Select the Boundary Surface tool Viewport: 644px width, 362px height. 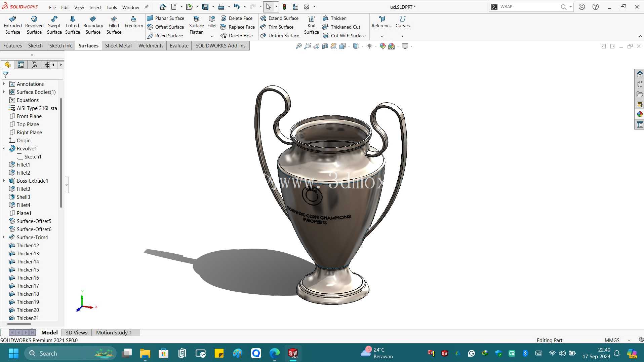(x=93, y=25)
